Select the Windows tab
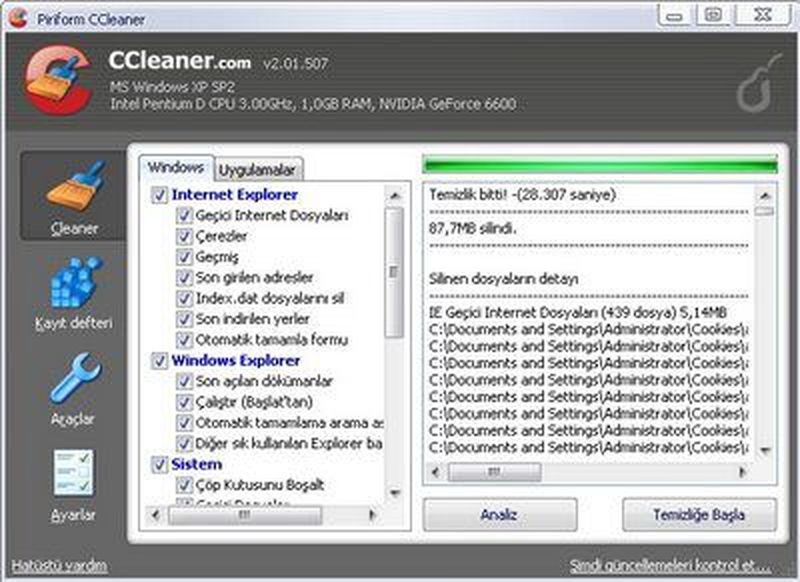The width and height of the screenshot is (800, 582). pyautogui.click(x=175, y=167)
